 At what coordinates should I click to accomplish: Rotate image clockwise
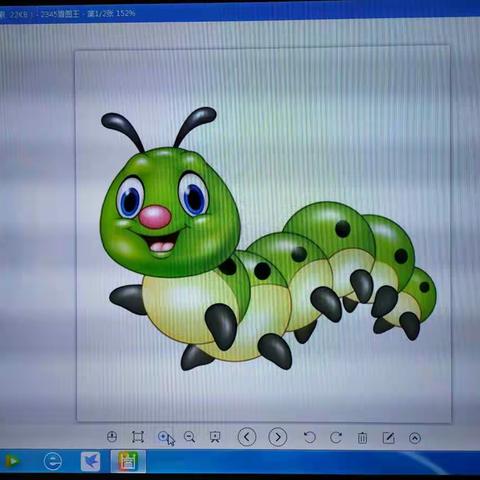(336, 437)
